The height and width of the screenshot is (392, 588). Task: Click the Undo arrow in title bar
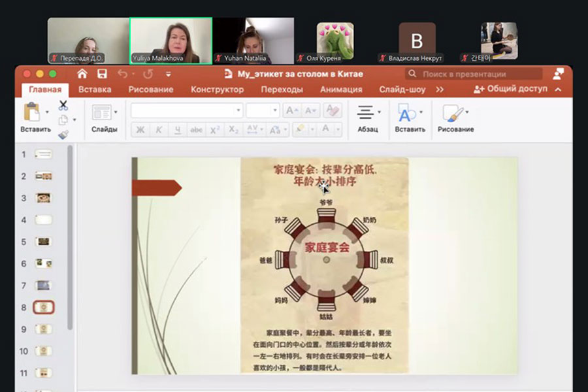[123, 74]
